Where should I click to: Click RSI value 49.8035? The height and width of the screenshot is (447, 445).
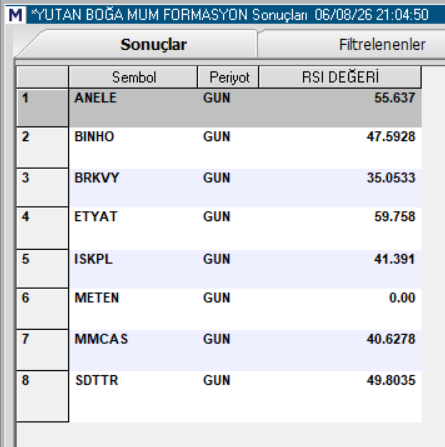[391, 381]
